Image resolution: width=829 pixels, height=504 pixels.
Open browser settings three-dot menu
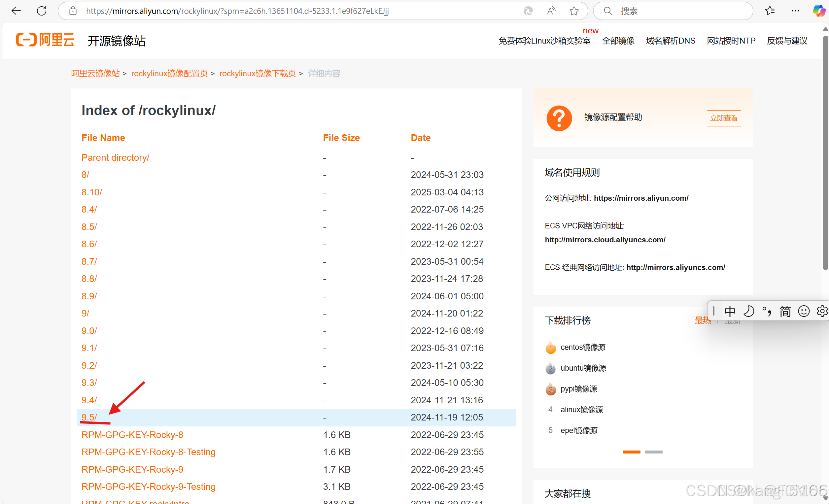coord(795,11)
